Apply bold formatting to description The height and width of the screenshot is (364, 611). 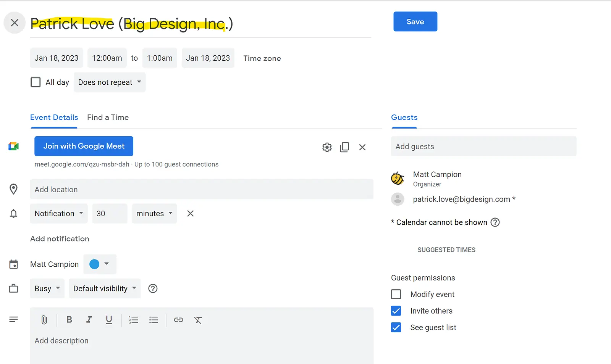pos(69,320)
